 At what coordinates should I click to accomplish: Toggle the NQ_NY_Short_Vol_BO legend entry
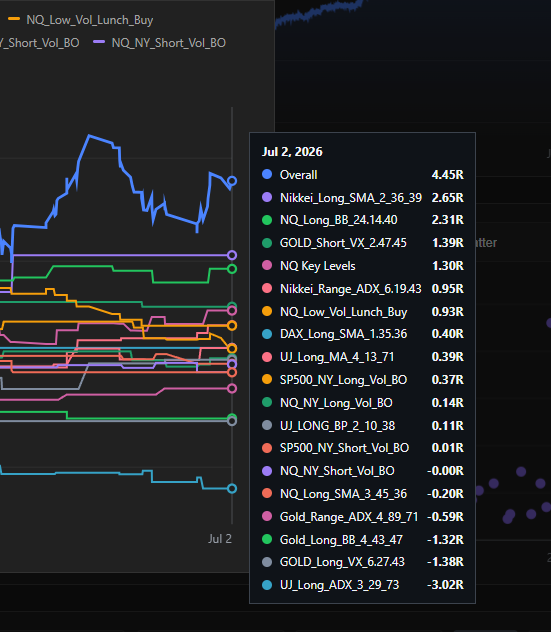tap(160, 43)
